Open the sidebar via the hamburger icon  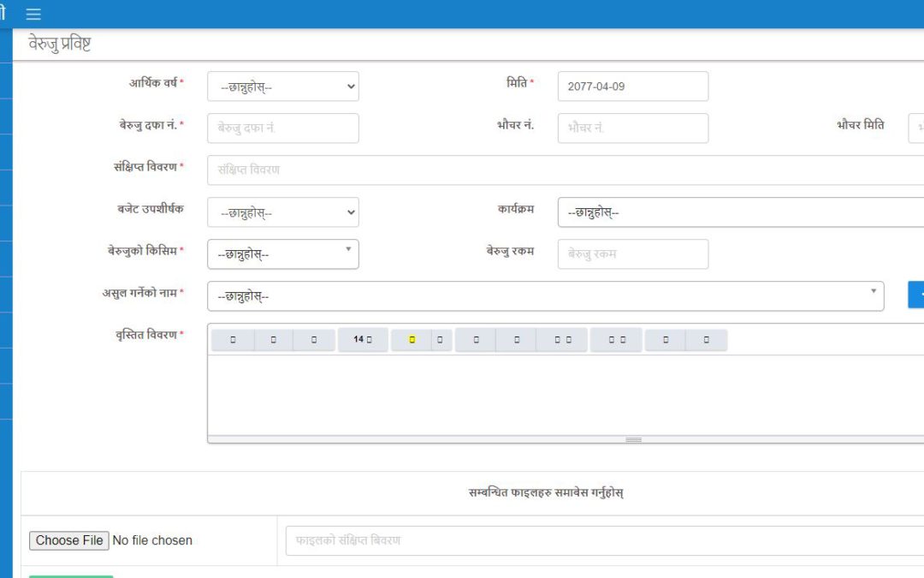tap(33, 14)
